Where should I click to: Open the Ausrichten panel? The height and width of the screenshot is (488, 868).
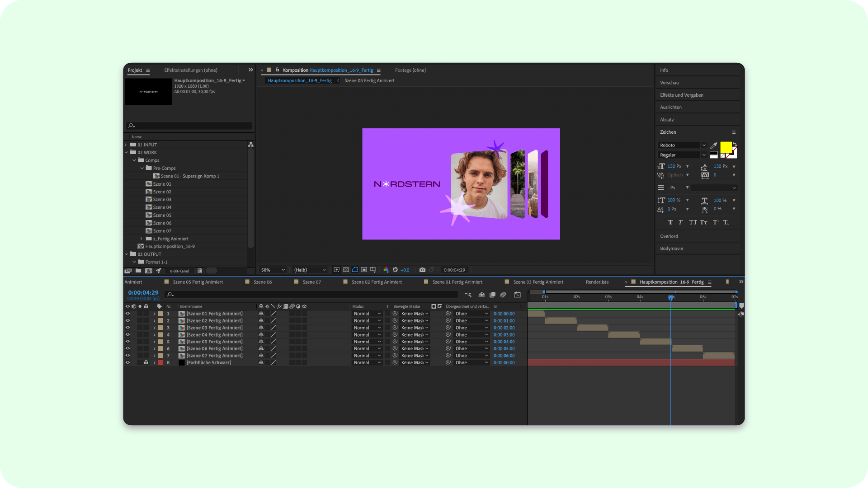[x=671, y=107]
